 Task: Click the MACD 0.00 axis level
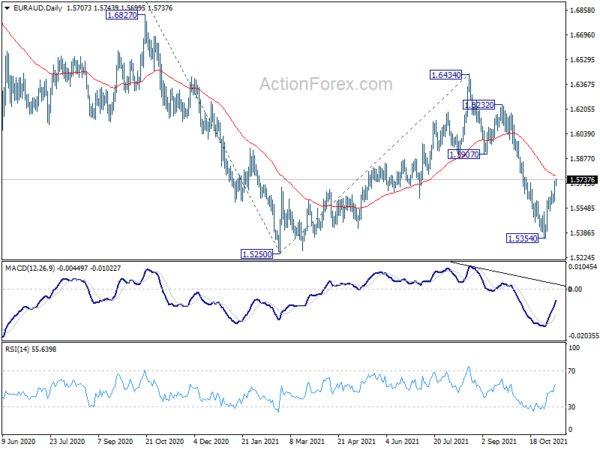point(576,289)
